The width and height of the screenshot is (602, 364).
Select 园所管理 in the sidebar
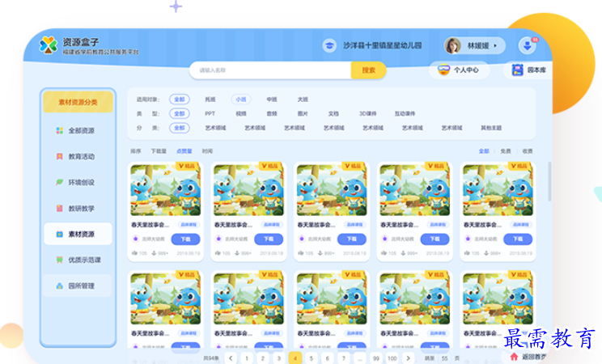pos(78,286)
